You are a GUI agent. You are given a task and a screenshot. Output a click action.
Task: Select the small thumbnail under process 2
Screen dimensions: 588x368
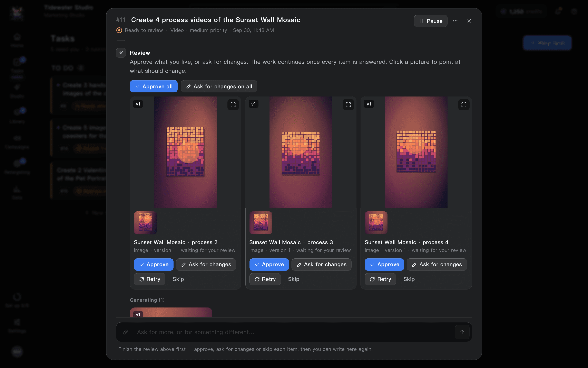pos(145,223)
